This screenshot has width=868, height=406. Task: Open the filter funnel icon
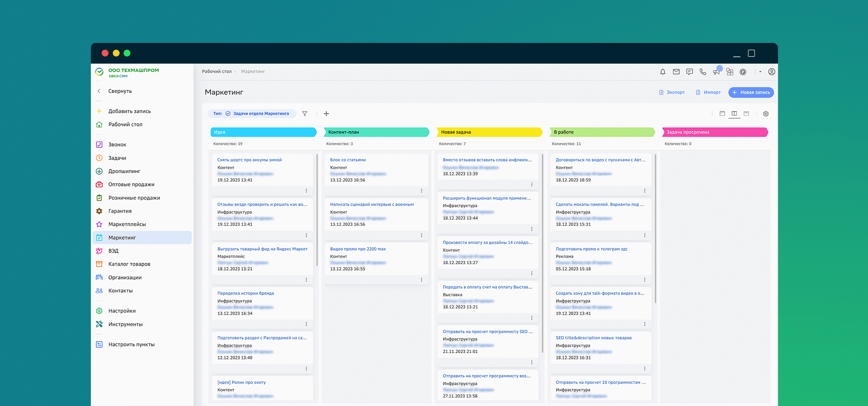(305, 114)
